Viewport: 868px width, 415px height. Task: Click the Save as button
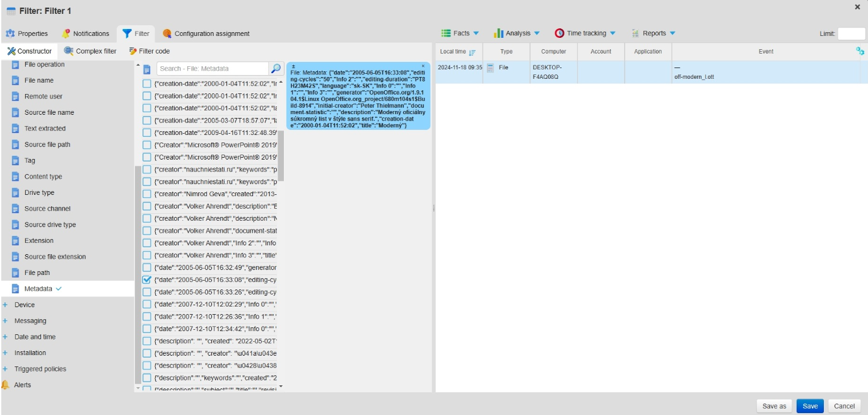pyautogui.click(x=774, y=406)
